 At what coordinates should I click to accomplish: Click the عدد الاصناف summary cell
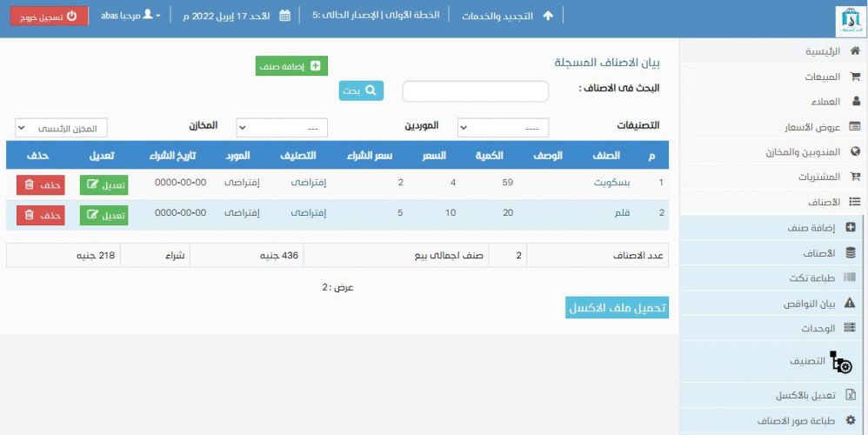click(598, 255)
